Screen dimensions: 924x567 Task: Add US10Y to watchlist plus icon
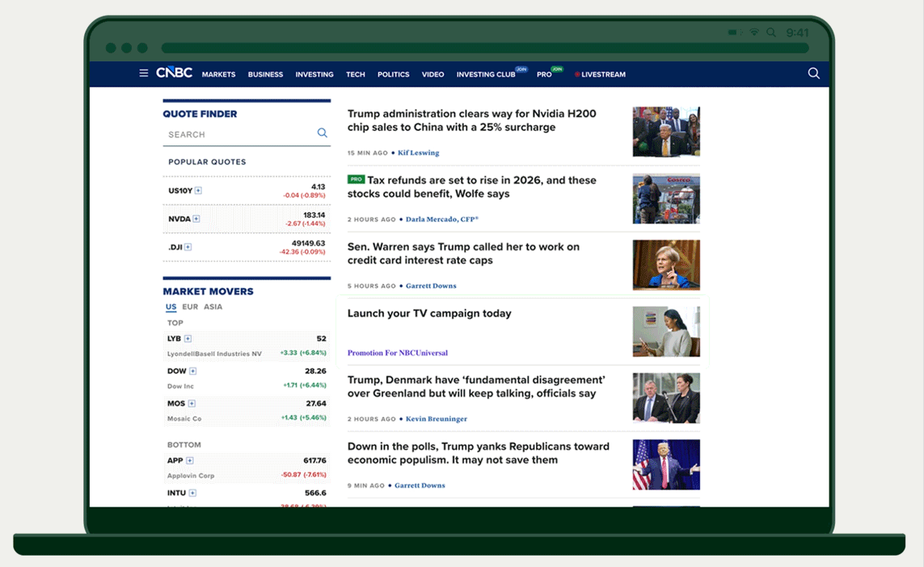pyautogui.click(x=199, y=191)
